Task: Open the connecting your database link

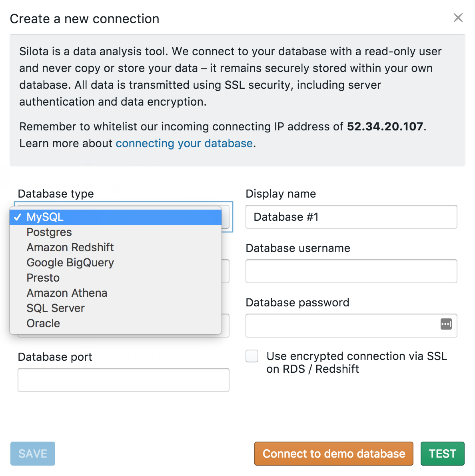Action: tap(184, 143)
